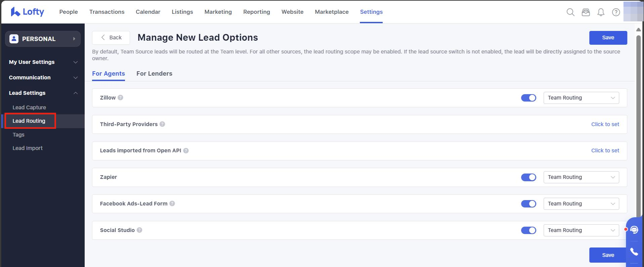Switch to the For Lenders tab
Screen dimensions: 644x267
(x=154, y=74)
